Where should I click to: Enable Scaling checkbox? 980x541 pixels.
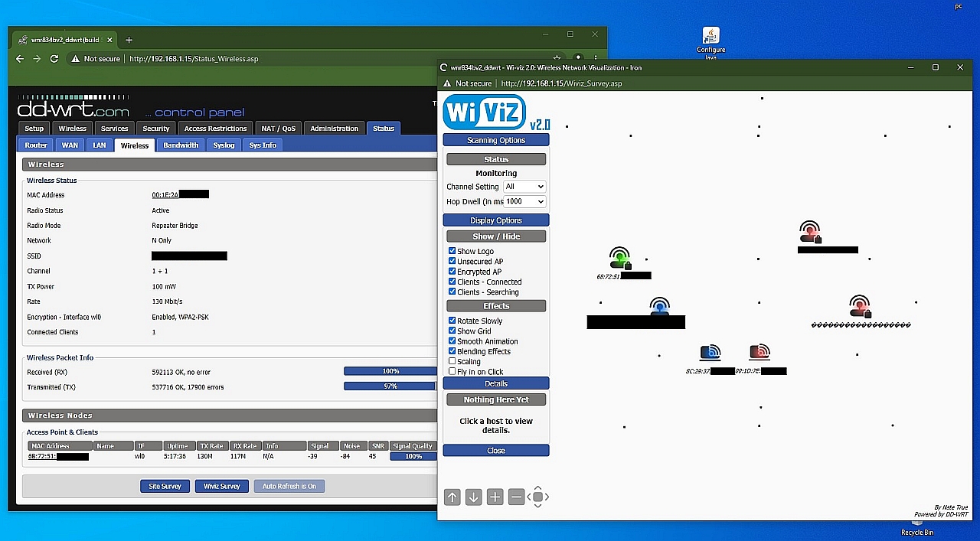(452, 361)
